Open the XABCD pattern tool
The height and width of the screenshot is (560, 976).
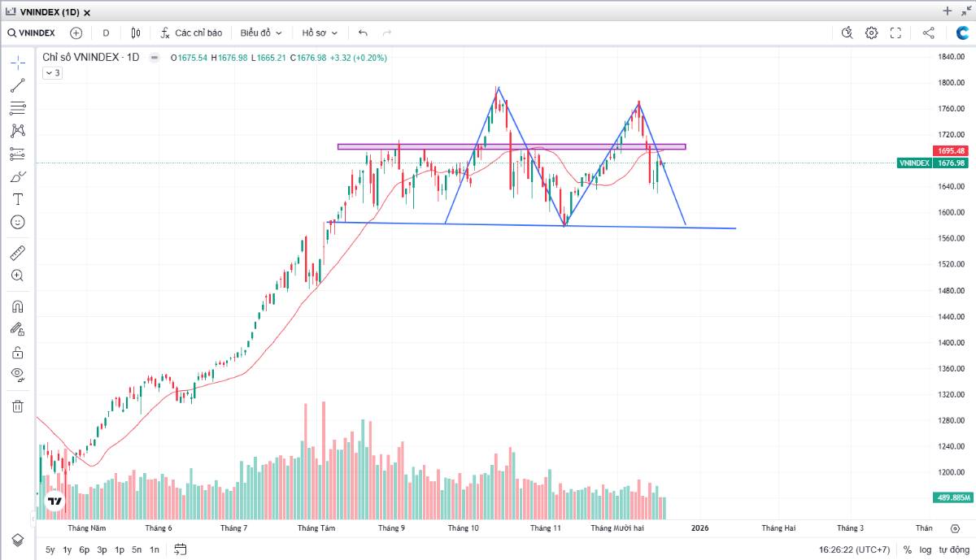[17, 130]
